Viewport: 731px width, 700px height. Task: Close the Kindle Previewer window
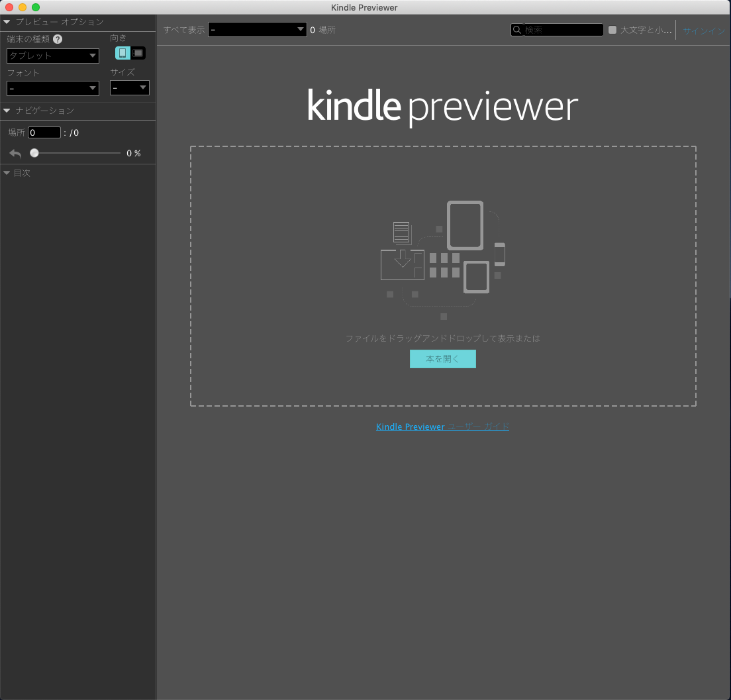click(9, 7)
